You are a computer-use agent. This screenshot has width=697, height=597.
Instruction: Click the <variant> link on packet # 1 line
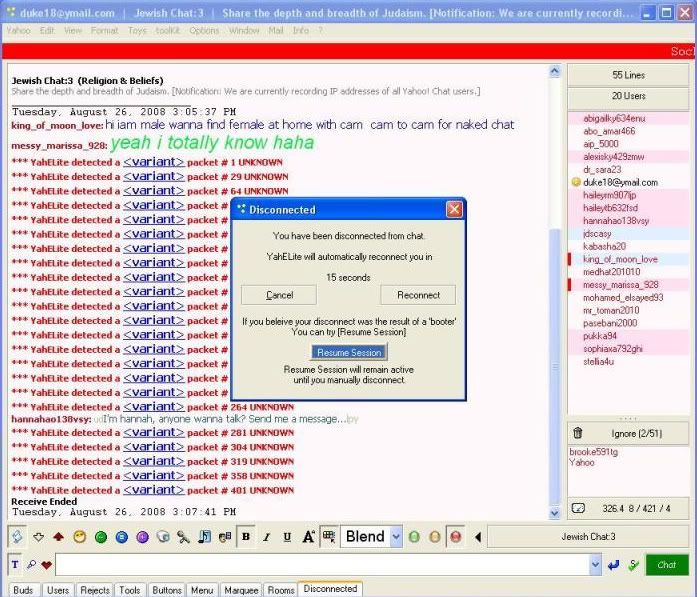coord(153,162)
